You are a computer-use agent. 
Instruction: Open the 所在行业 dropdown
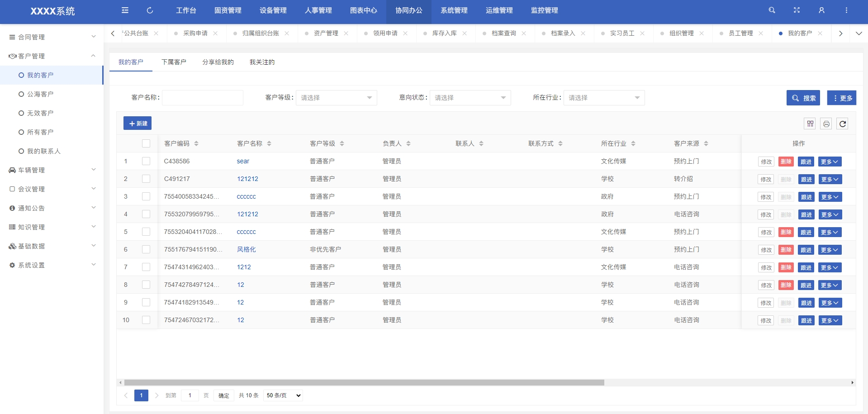(x=604, y=98)
